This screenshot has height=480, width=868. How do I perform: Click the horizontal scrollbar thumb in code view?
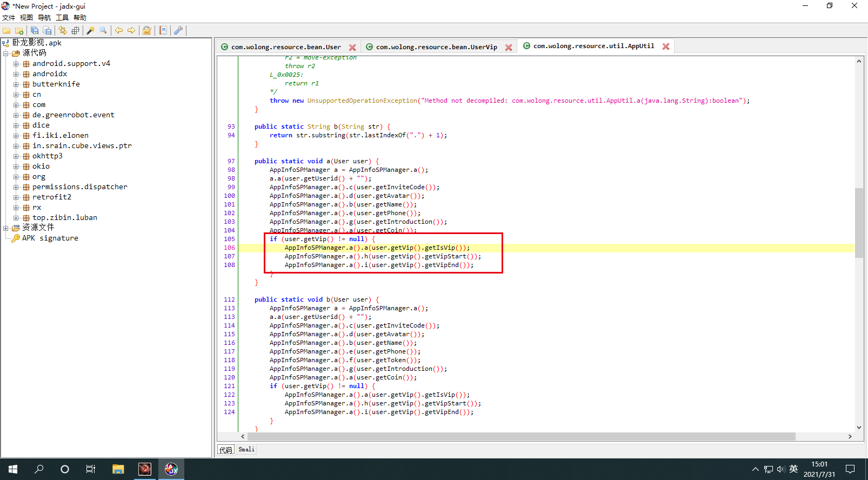[x=522, y=436]
